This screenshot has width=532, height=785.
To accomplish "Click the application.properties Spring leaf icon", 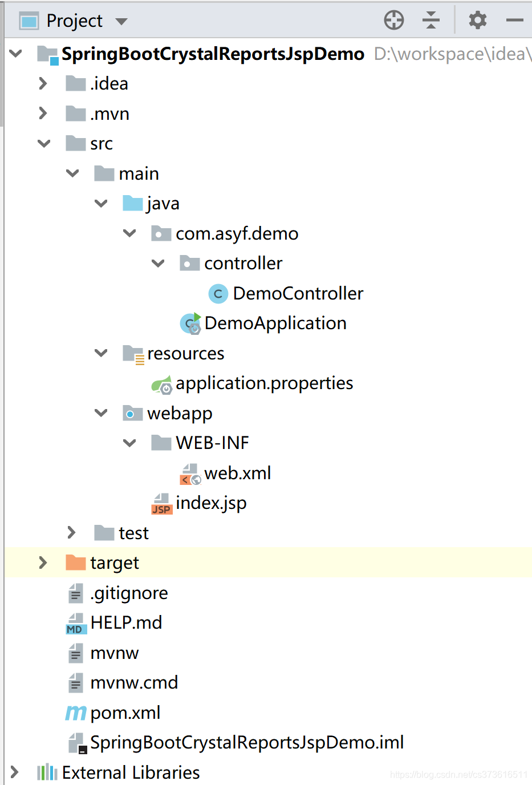I will pos(162,385).
